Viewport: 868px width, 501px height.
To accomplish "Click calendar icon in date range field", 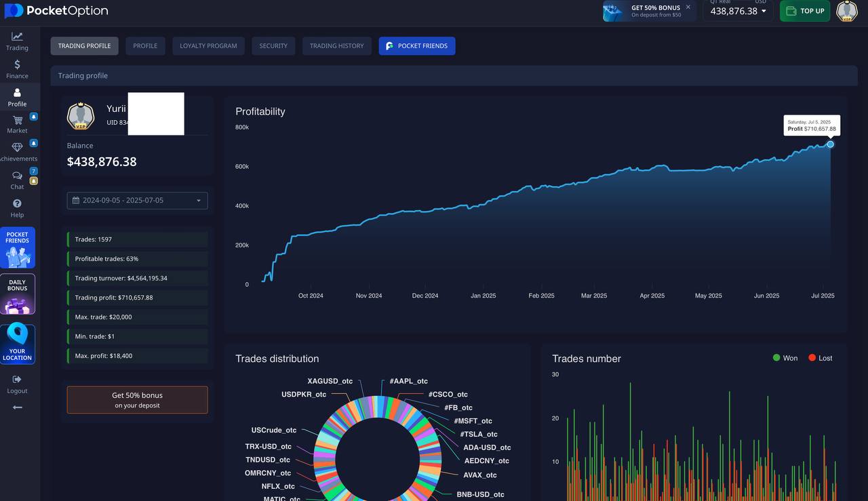I will pyautogui.click(x=76, y=201).
